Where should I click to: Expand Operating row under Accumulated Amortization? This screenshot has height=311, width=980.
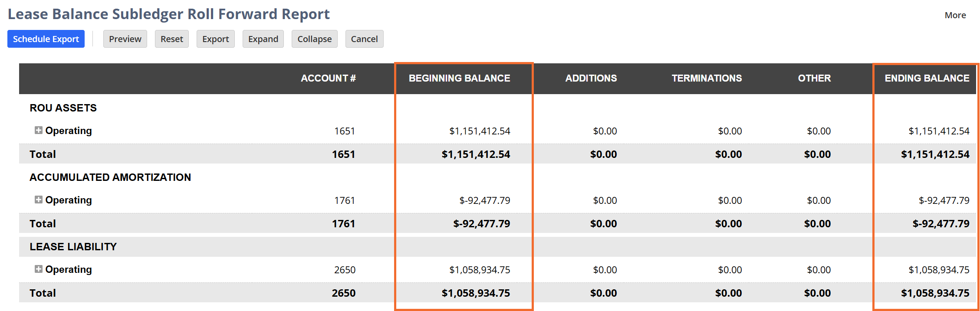39,200
